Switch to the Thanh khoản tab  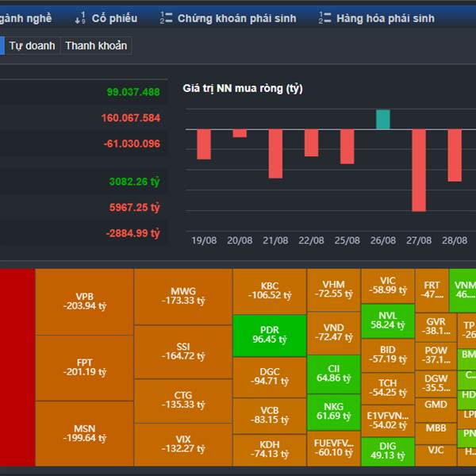pyautogui.click(x=96, y=46)
